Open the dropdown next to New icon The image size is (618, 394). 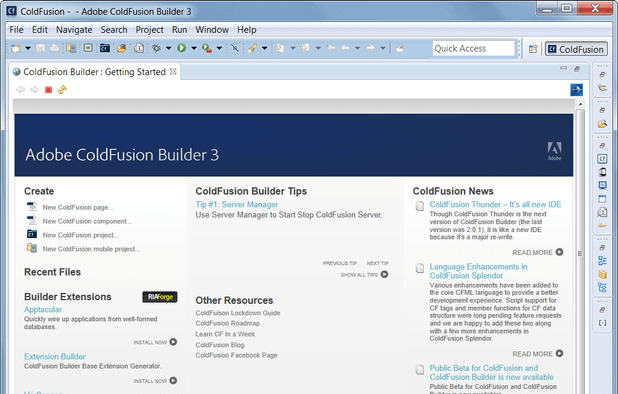click(28, 48)
